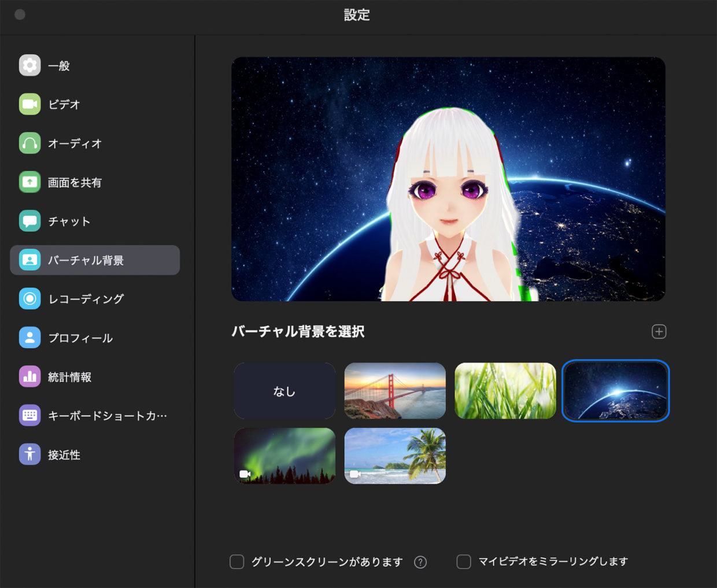Image resolution: width=717 pixels, height=588 pixels.
Task: Go to オーディオ settings label
Action: [75, 143]
